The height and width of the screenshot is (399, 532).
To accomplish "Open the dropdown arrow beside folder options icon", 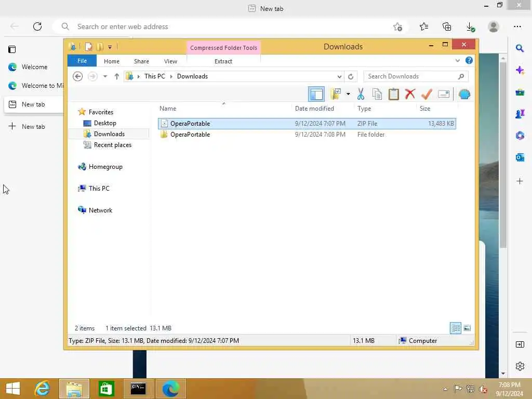I will pyautogui.click(x=348, y=94).
